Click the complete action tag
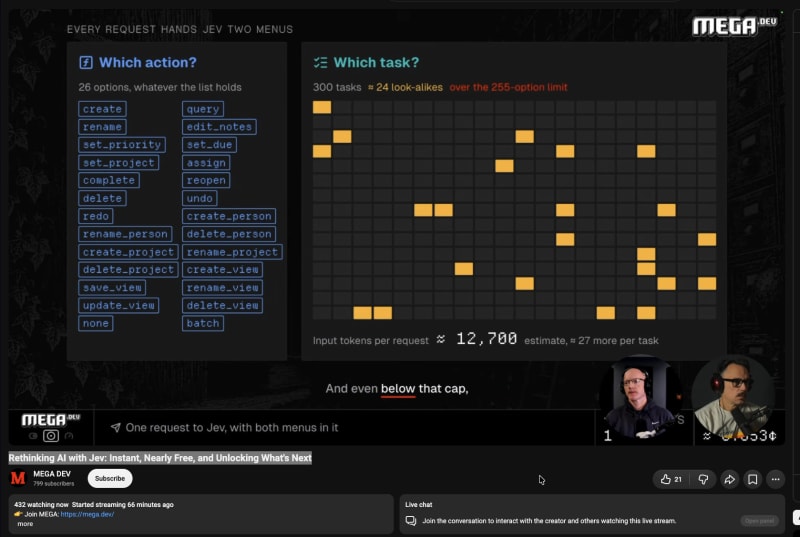 tap(109, 181)
